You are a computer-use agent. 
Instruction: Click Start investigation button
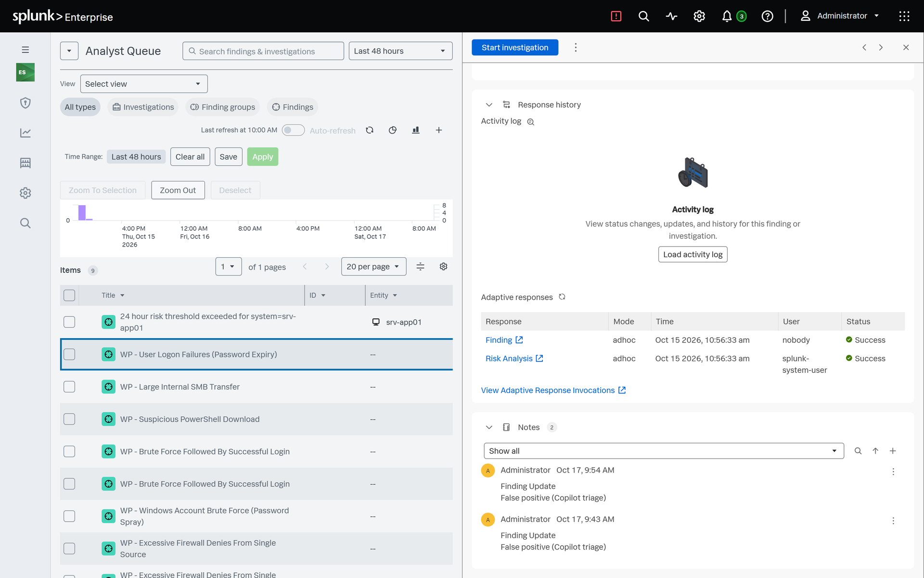point(514,47)
